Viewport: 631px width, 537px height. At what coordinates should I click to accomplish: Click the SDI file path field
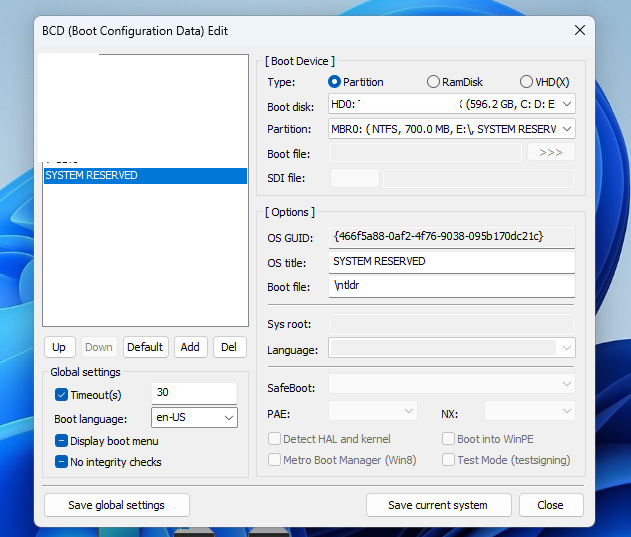479,178
